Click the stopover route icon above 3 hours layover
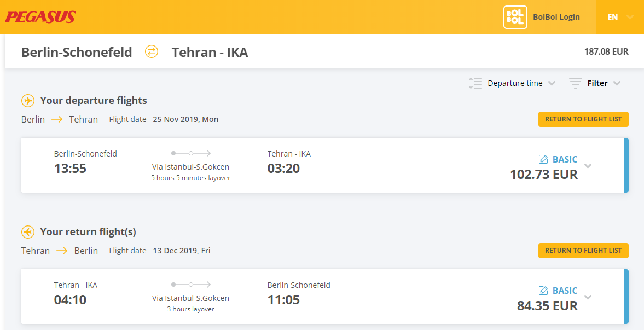The height and width of the screenshot is (330, 644). coord(190,285)
